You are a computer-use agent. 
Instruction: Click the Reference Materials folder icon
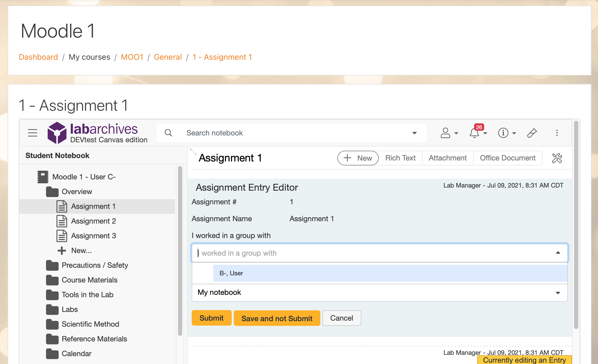[x=52, y=339]
